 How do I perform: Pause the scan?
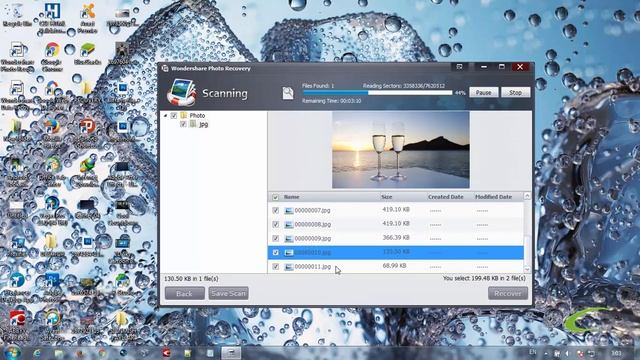pyautogui.click(x=483, y=93)
